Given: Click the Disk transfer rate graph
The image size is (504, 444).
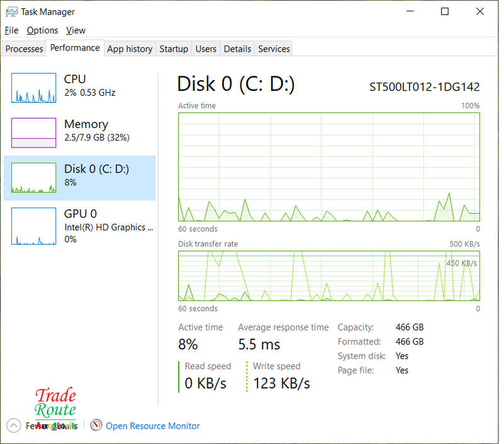Looking at the screenshot, I should [x=328, y=276].
